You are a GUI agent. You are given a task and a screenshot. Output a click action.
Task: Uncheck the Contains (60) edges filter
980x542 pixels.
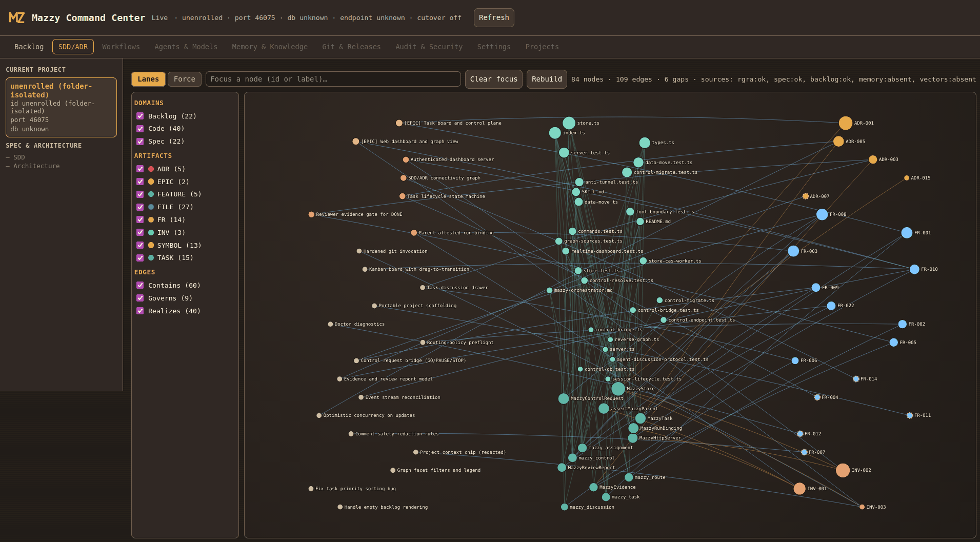point(140,285)
